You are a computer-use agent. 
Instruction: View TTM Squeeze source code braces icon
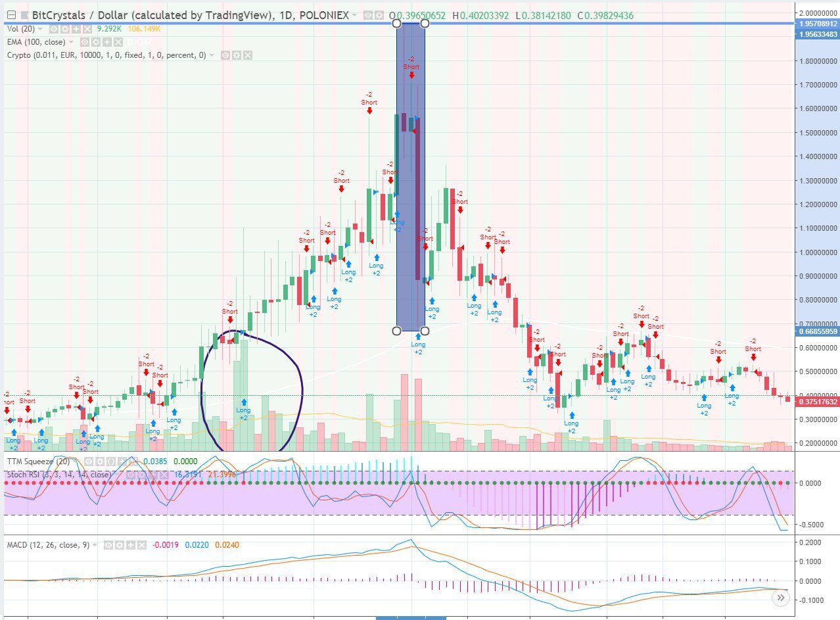coord(110,462)
